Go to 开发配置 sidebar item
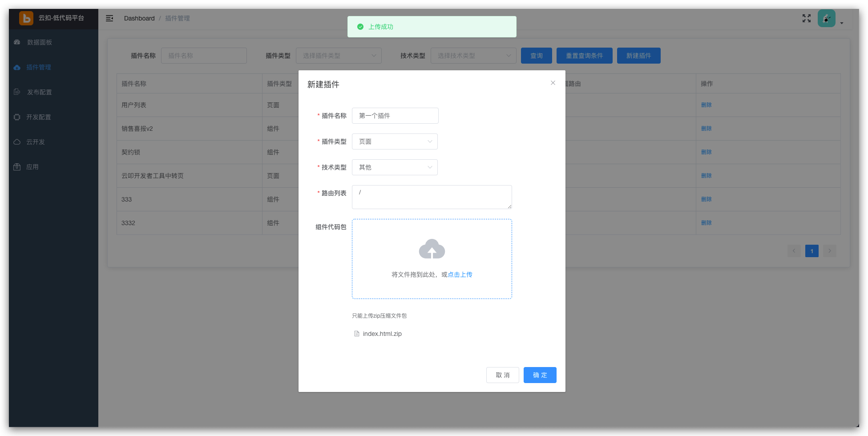The width and height of the screenshot is (868, 436). coord(38,117)
